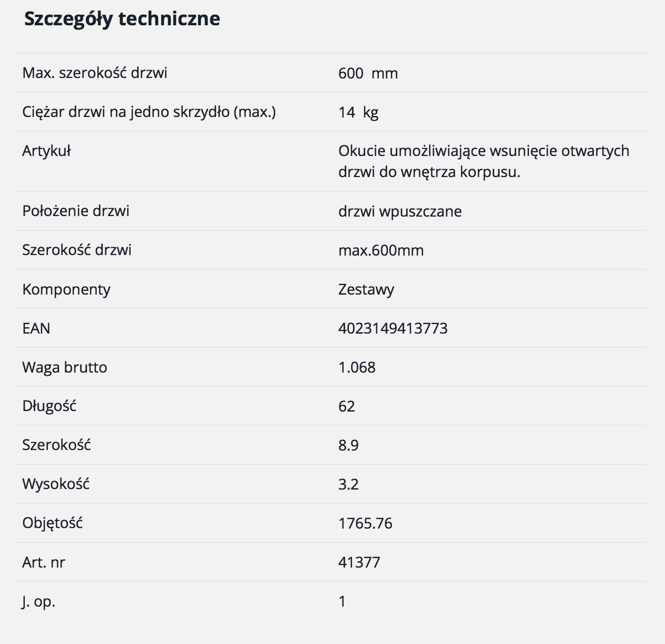665x644 pixels.
Task: Click the Okucie umożliwiające description text
Action: [x=484, y=161]
